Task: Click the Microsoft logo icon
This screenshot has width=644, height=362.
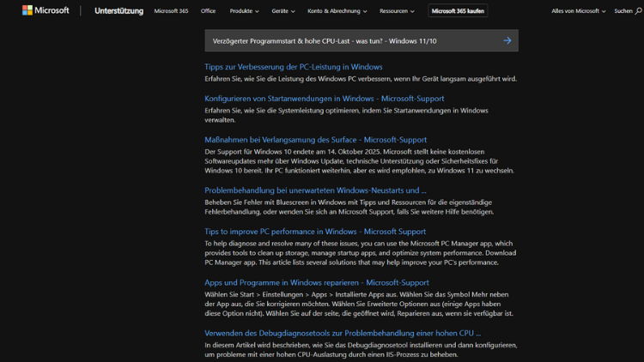Action: 27,11
